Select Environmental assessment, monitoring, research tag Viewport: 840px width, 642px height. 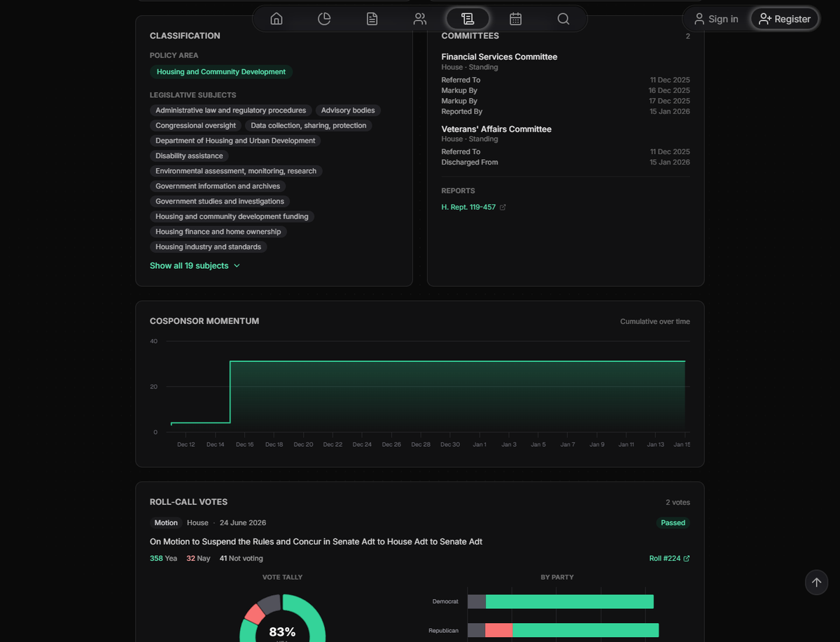click(x=236, y=171)
